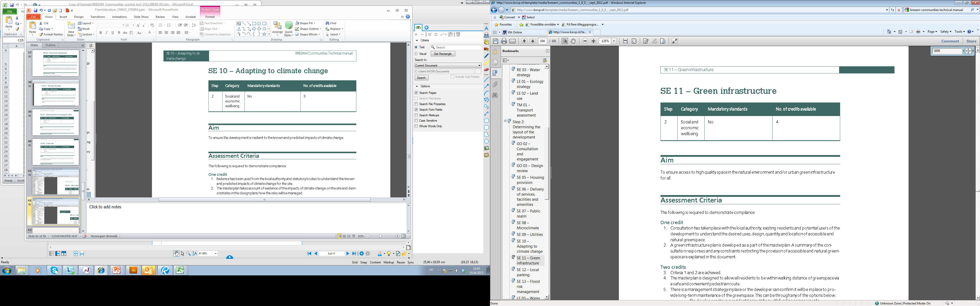
Task: Collapse the Step 2 bookmark tree node
Action: point(505,121)
